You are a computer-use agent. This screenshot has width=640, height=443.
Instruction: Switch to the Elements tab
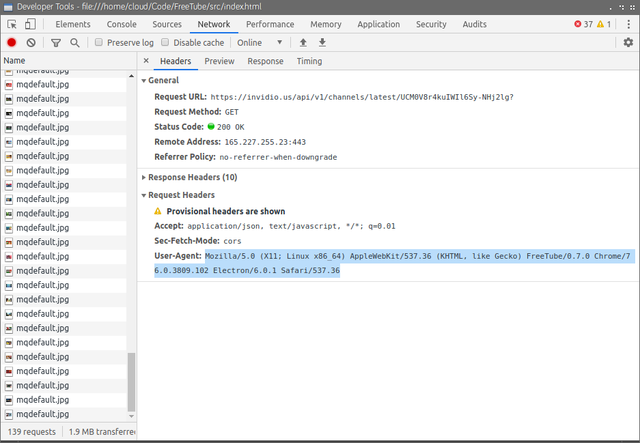coord(73,24)
